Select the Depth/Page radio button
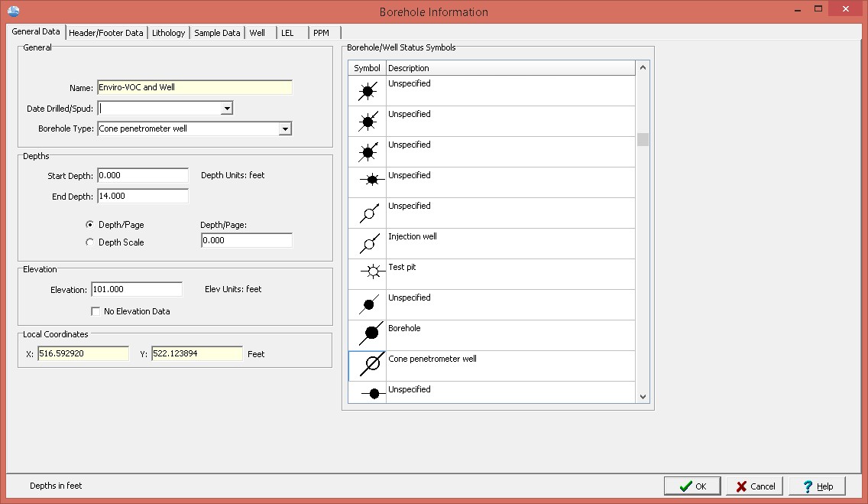This screenshot has height=504, width=868. (90, 225)
